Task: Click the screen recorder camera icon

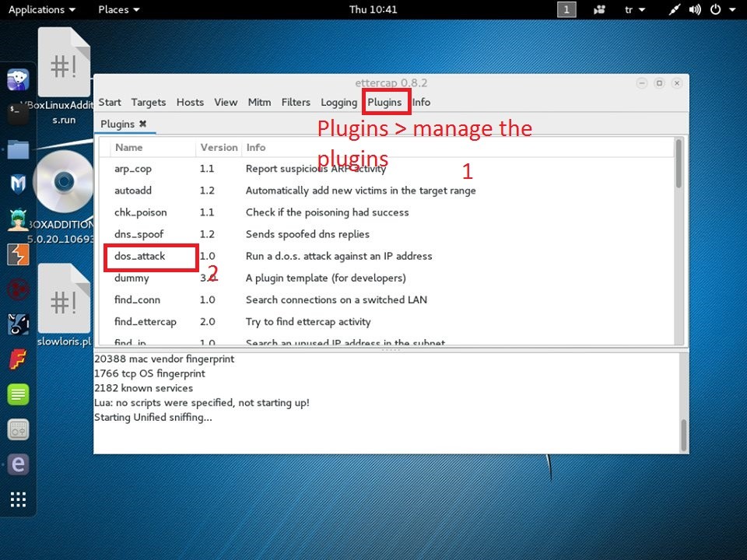Action: [599, 9]
